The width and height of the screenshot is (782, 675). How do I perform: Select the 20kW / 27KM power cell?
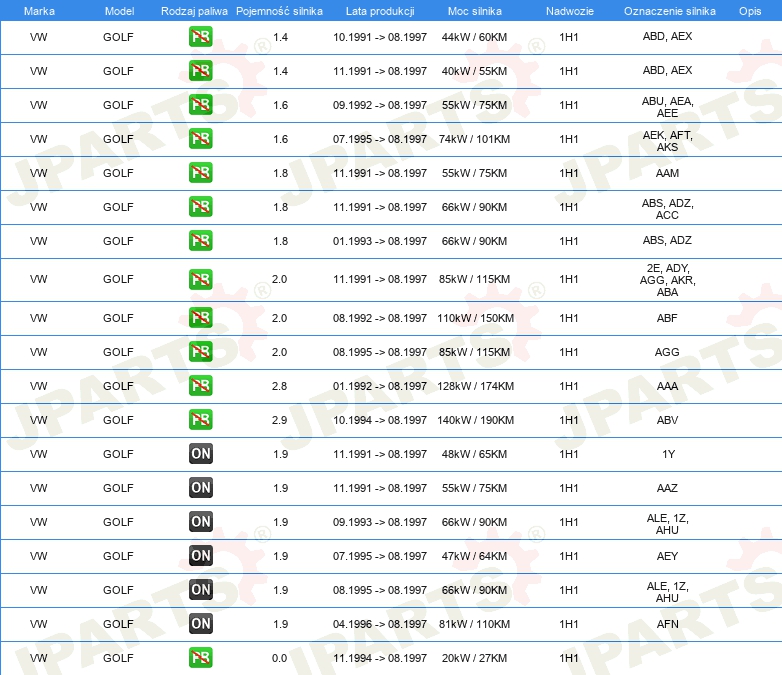click(474, 658)
